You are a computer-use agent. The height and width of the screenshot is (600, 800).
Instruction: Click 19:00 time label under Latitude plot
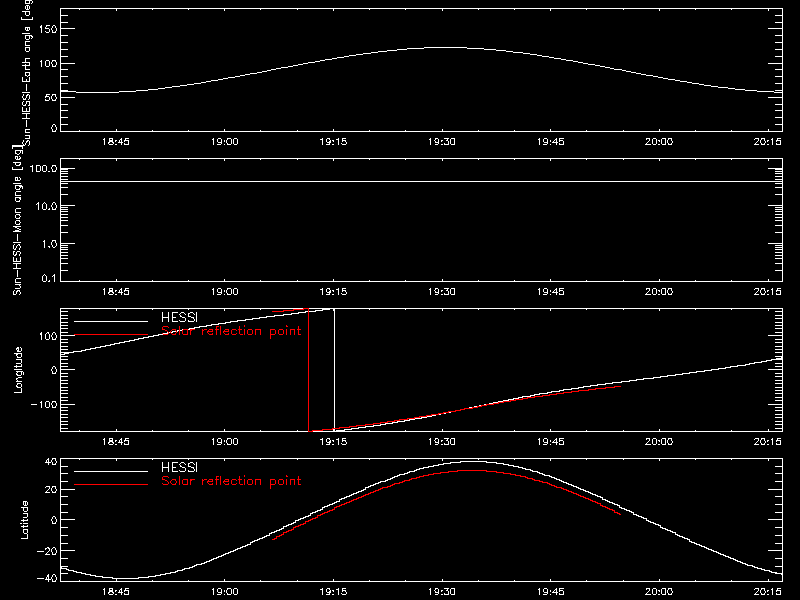224,592
